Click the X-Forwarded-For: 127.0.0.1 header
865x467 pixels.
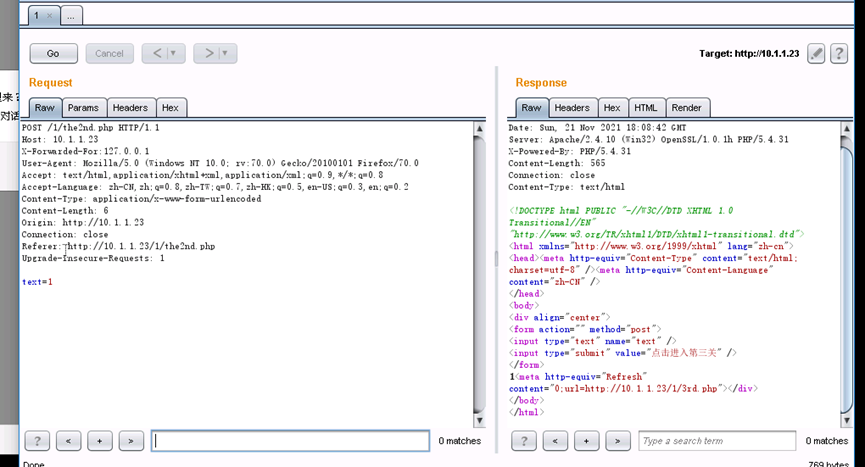(x=86, y=151)
